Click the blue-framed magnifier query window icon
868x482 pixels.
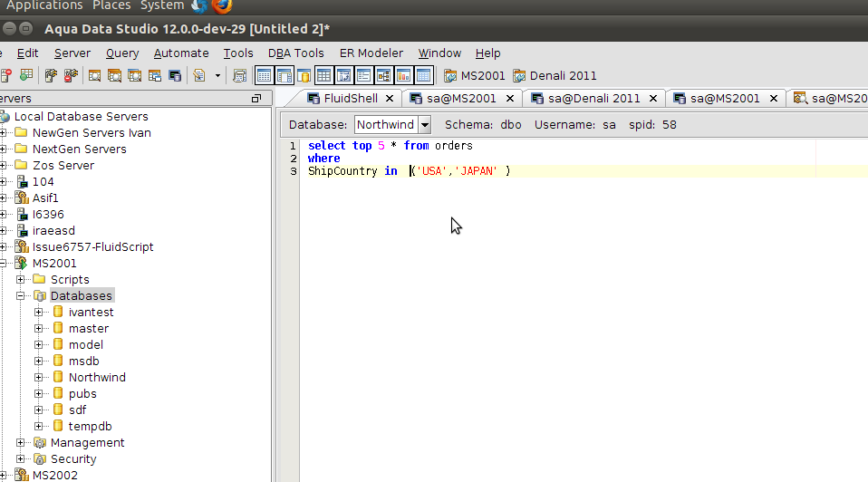134,75
